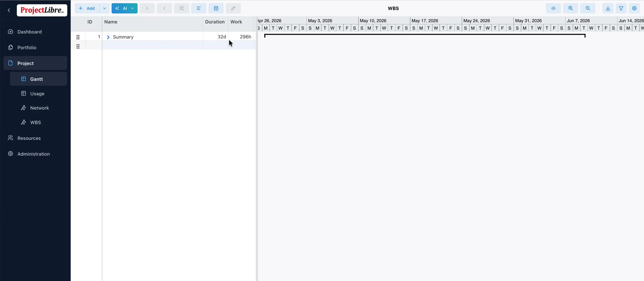644x281 pixels.
Task: Click the text align lines icon
Action: point(199,8)
